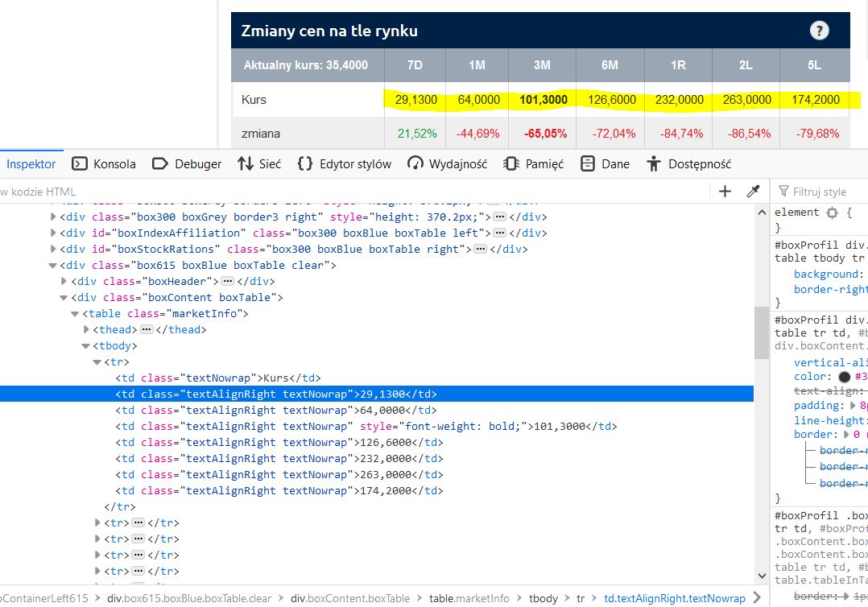Click ellipsis badge of boxStockRations div
The width and height of the screenshot is (868, 607).
pyautogui.click(x=481, y=249)
